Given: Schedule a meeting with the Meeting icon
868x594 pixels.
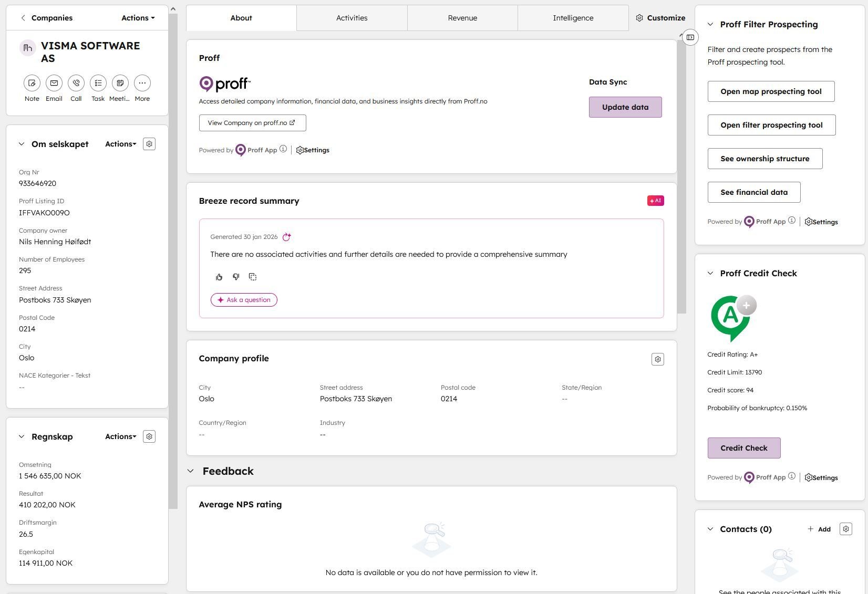Looking at the screenshot, I should point(120,83).
